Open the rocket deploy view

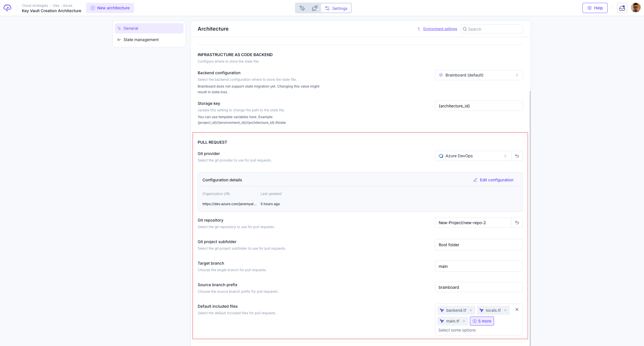314,8
